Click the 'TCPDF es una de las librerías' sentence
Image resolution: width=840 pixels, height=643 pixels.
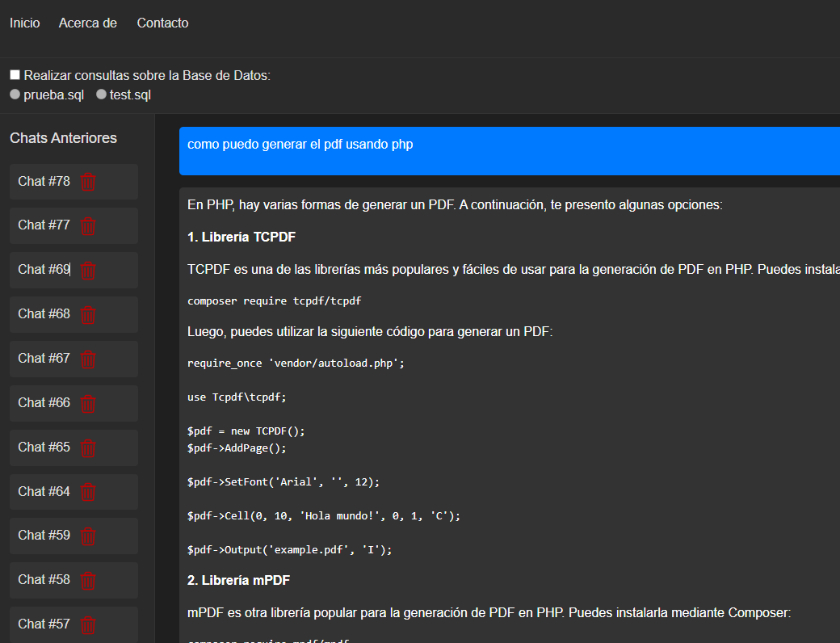click(x=514, y=270)
